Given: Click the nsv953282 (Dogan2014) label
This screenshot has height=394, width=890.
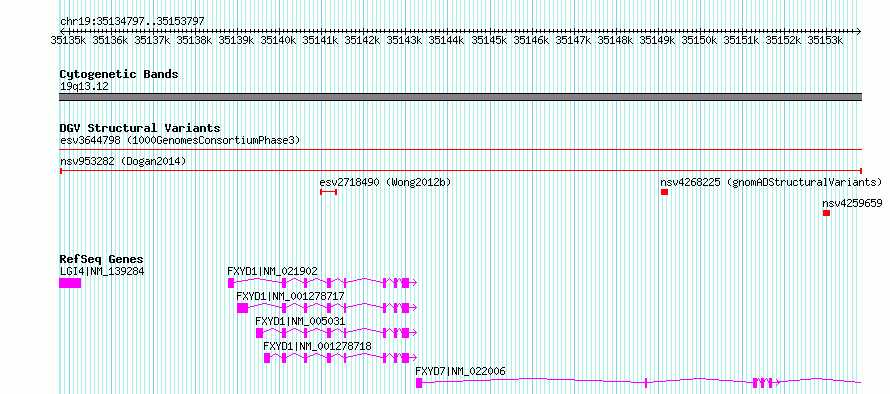Looking at the screenshot, I should [x=123, y=162].
